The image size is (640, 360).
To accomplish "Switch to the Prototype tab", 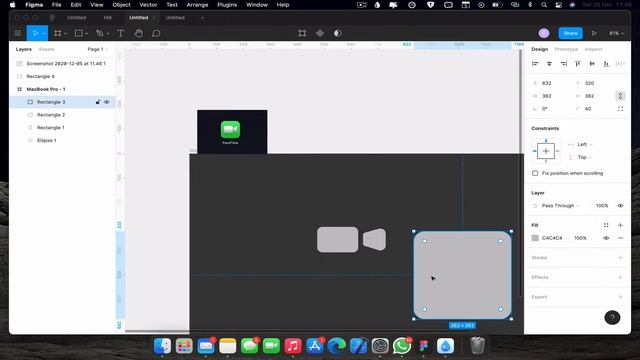I will (x=566, y=49).
